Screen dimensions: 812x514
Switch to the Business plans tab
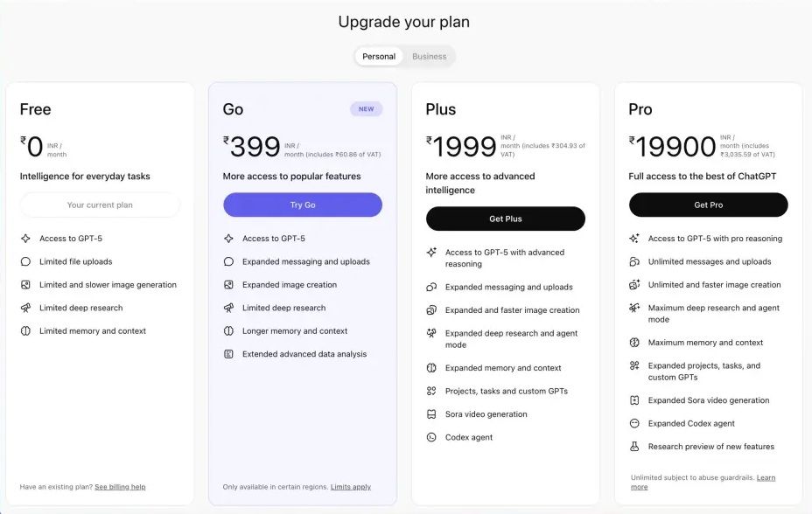click(429, 57)
